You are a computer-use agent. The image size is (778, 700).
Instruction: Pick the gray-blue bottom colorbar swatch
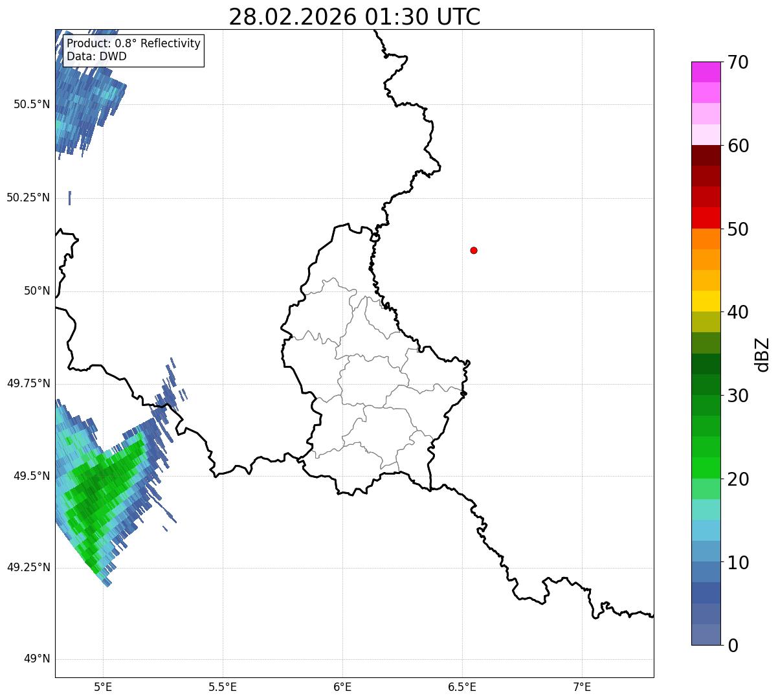[706, 635]
